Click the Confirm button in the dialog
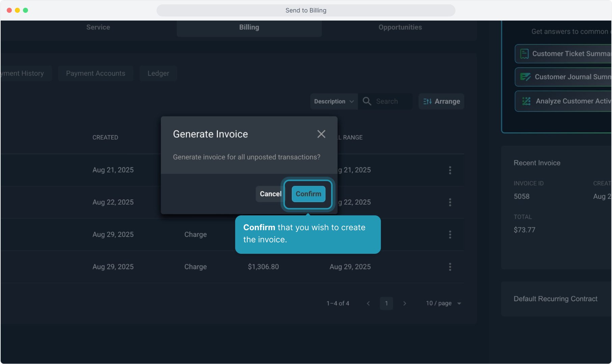This screenshot has height=364, width=612. click(308, 194)
